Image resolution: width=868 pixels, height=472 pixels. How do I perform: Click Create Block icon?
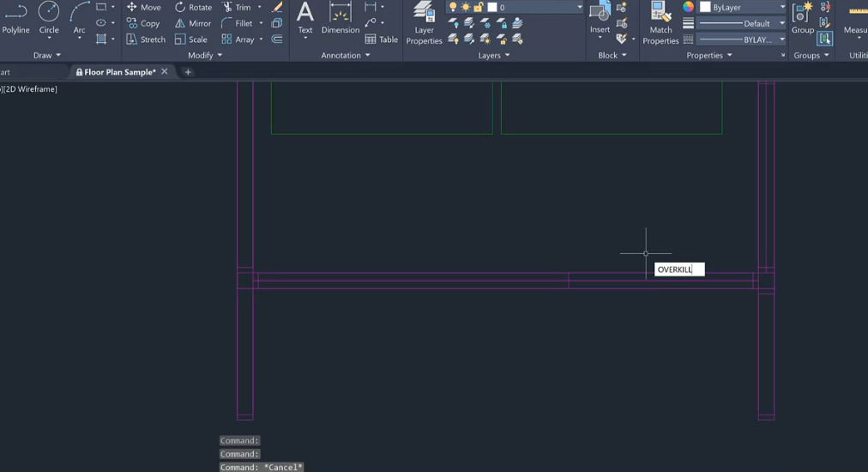click(622, 7)
